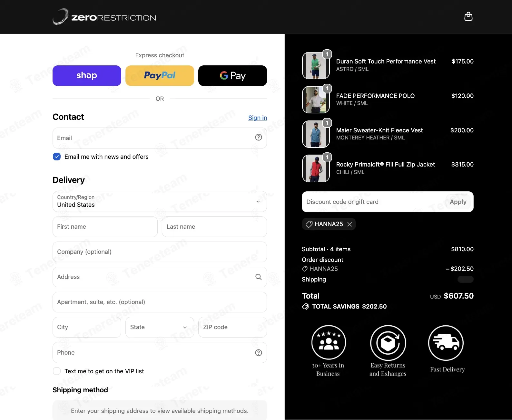Screen dimensions: 512x420
Task: Open the Country/Region dropdown
Action: [x=160, y=202]
